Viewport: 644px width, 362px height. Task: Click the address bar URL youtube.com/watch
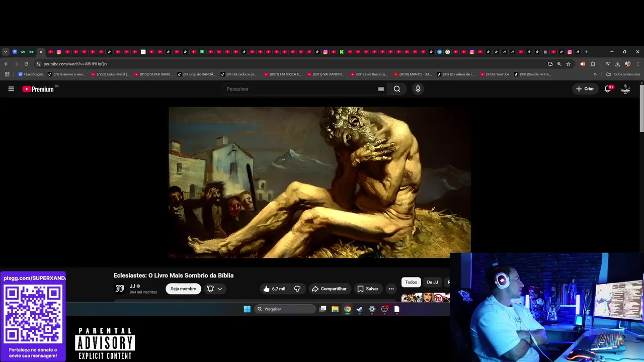click(75, 64)
